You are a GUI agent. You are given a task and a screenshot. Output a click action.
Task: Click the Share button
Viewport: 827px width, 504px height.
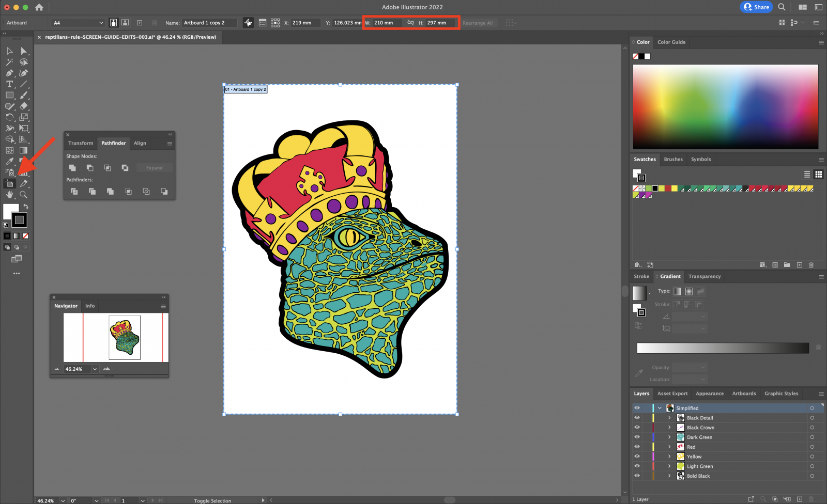click(756, 7)
